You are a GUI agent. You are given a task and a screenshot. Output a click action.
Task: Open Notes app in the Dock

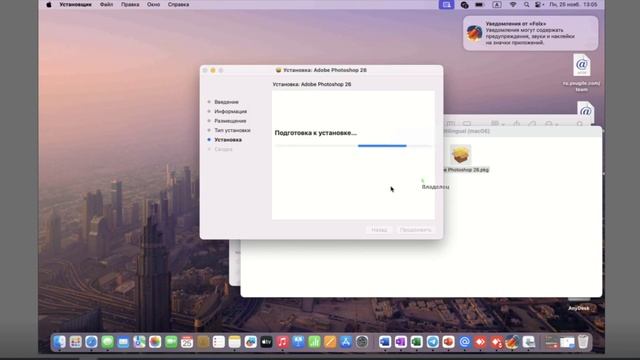pyautogui.click(x=235, y=342)
